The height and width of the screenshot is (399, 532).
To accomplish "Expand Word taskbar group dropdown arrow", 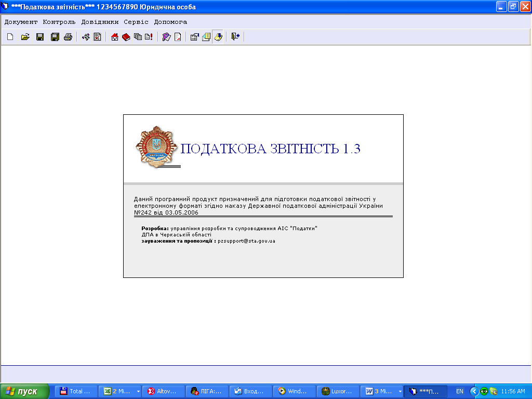I will (401, 392).
